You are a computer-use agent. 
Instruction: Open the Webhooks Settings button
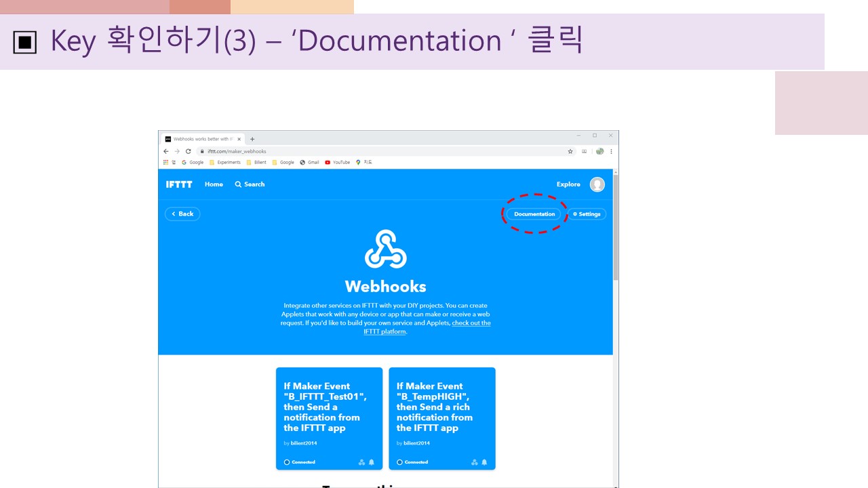pyautogui.click(x=587, y=214)
